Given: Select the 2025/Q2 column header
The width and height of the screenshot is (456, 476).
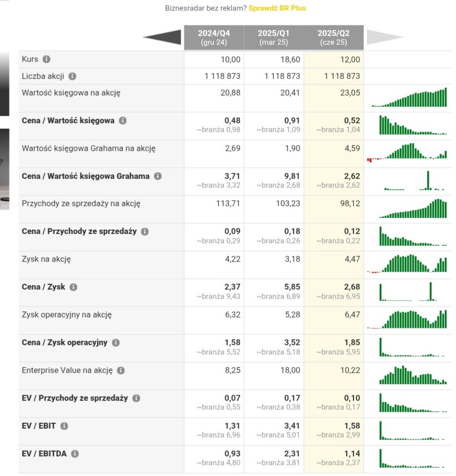Looking at the screenshot, I should (334, 38).
